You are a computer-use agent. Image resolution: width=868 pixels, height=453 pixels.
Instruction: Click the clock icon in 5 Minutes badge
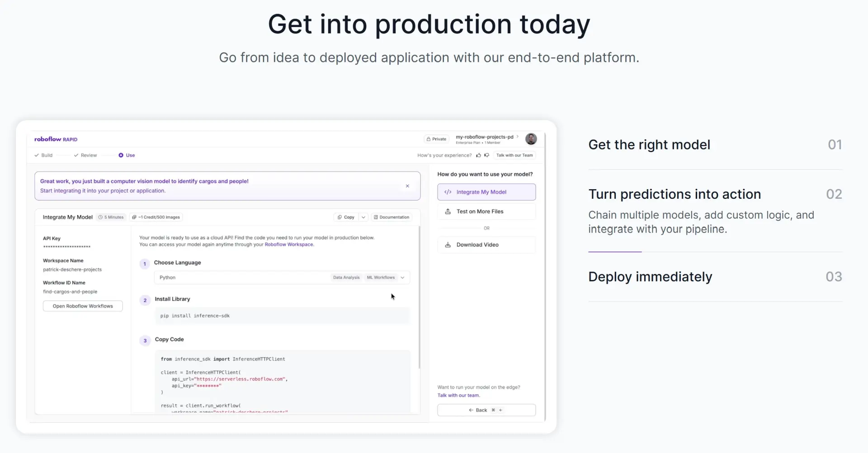(x=100, y=217)
